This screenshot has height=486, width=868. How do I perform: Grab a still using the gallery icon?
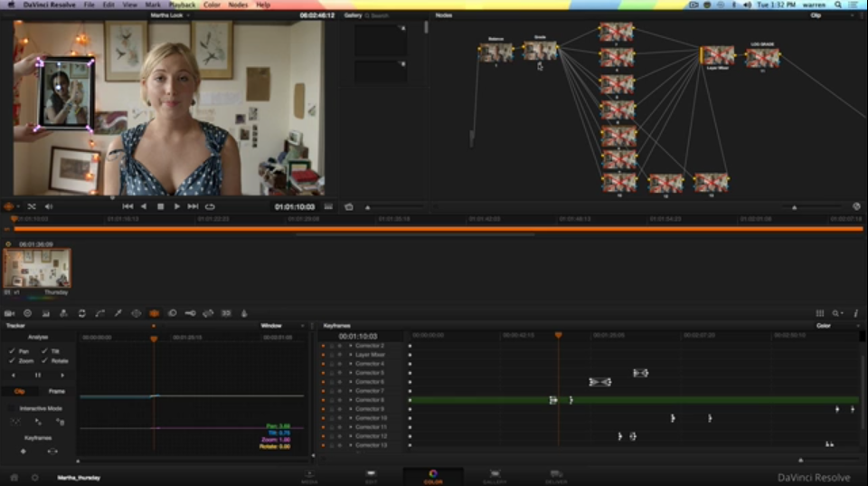(349, 206)
